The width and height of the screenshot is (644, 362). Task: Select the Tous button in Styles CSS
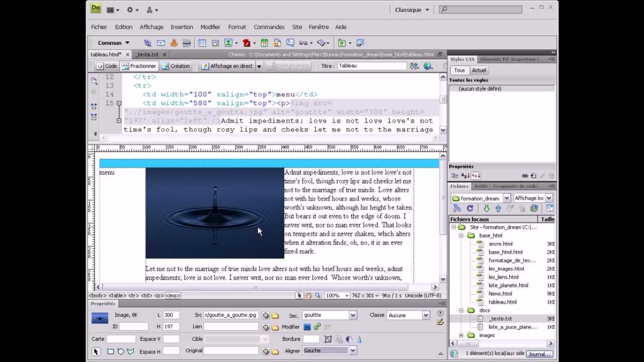(459, 70)
